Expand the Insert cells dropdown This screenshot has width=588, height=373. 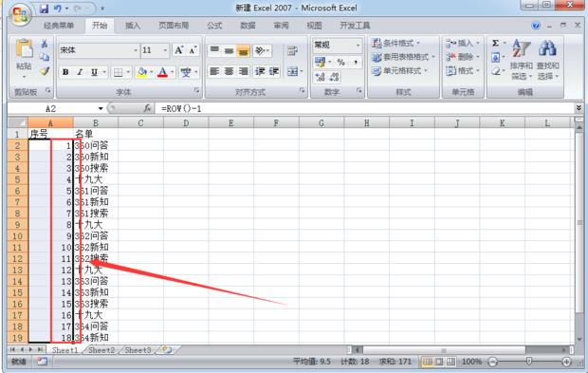click(478, 43)
